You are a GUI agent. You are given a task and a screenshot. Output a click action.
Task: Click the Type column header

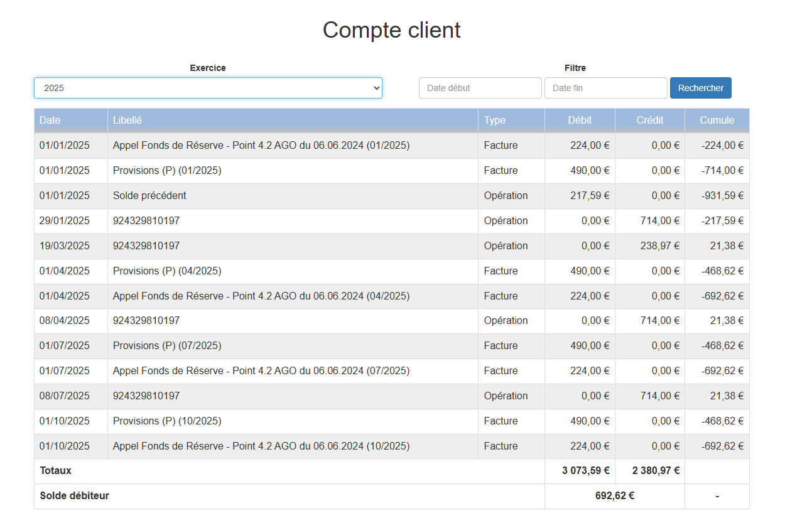[x=495, y=121]
